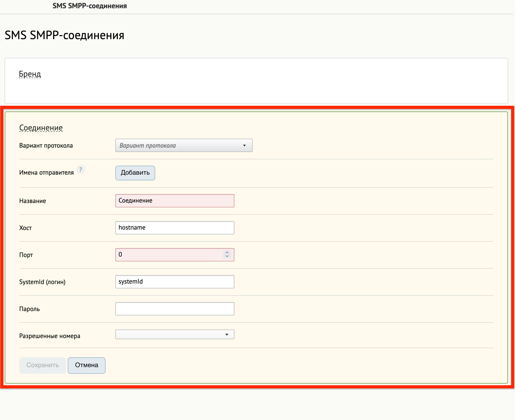
Task: Click the SMS SMPP-соединения breadcrumb title
Action: [x=90, y=6]
